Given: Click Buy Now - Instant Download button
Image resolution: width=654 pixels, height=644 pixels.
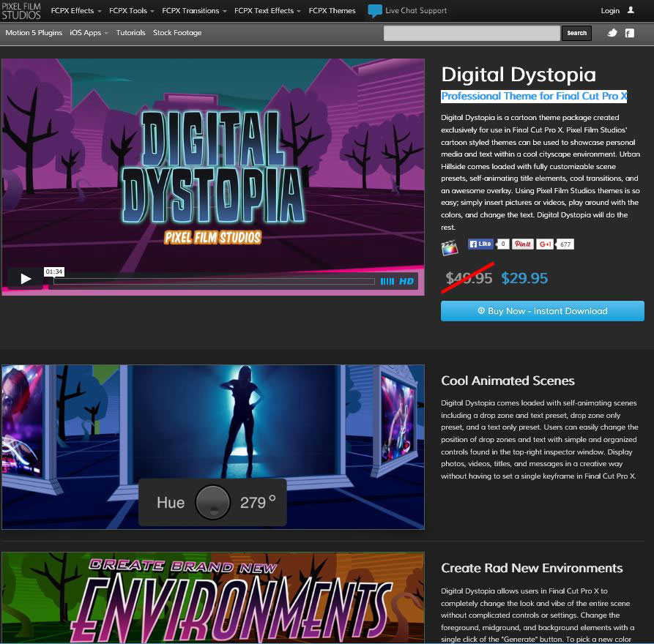Looking at the screenshot, I should pyautogui.click(x=542, y=311).
